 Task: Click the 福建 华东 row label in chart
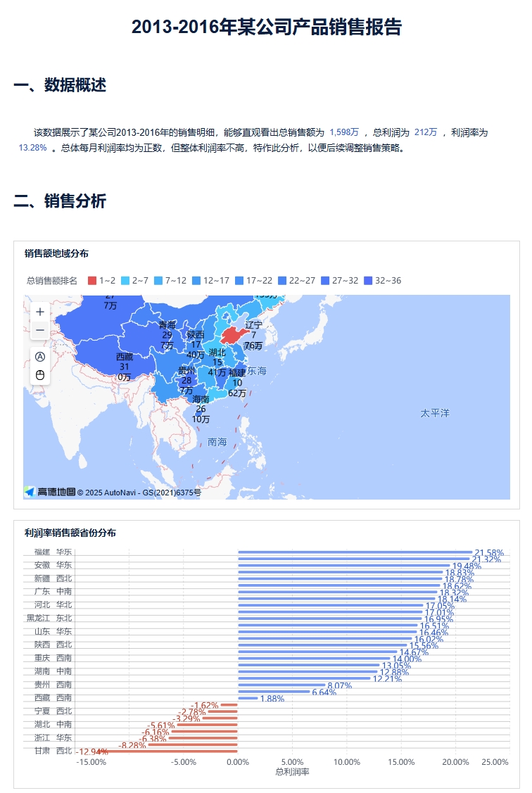(53, 552)
